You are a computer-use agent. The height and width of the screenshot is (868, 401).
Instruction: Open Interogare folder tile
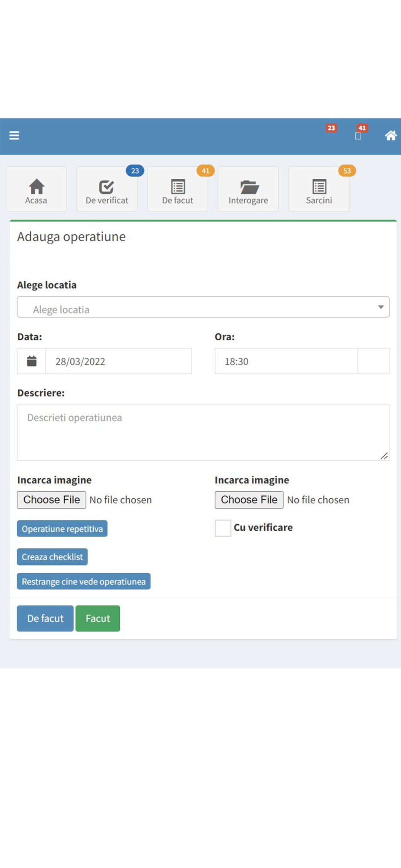pos(248,190)
